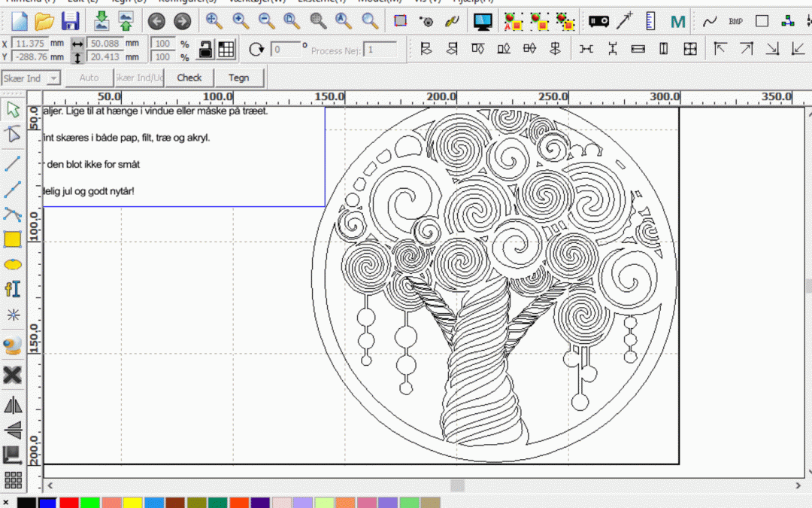Click the plain magnifier zoom icon

pos(370,21)
